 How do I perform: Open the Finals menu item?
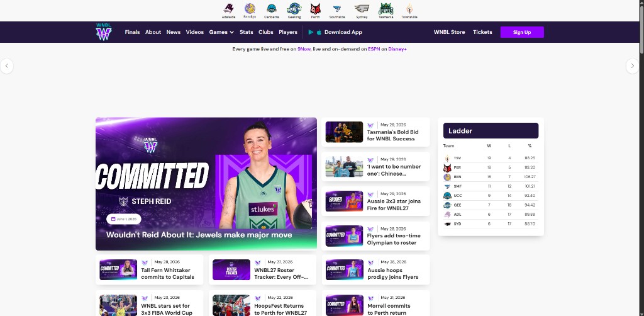coord(132,32)
